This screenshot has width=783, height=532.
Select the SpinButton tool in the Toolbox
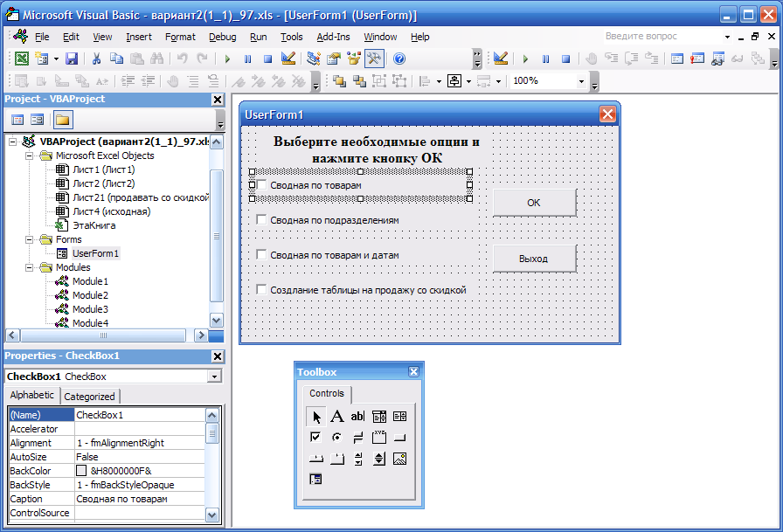click(379, 458)
